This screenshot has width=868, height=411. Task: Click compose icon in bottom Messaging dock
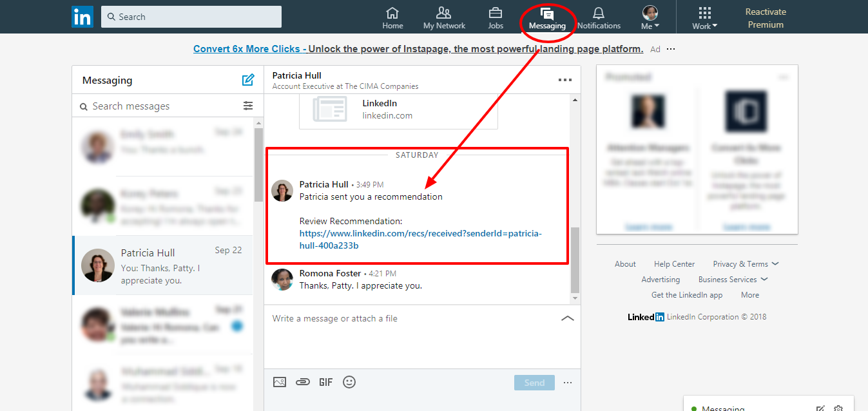tap(820, 408)
